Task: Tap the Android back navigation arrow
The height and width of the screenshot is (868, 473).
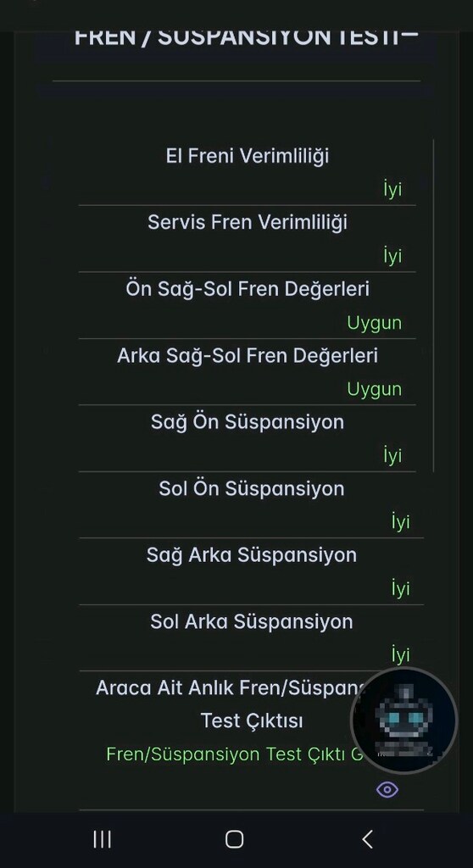Action: pos(367,839)
